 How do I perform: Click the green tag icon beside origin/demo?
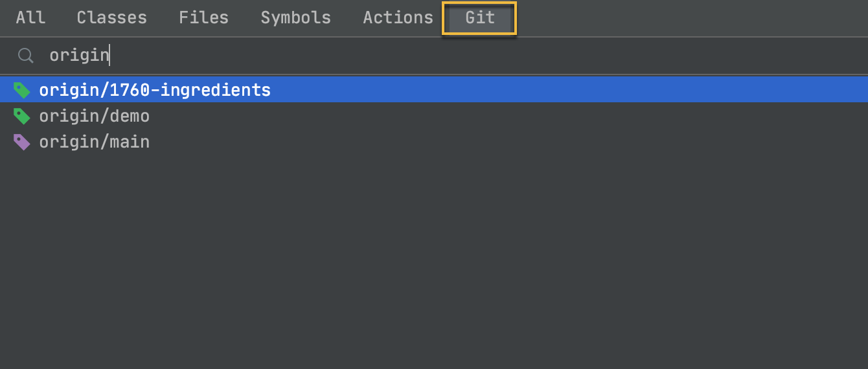[x=22, y=116]
